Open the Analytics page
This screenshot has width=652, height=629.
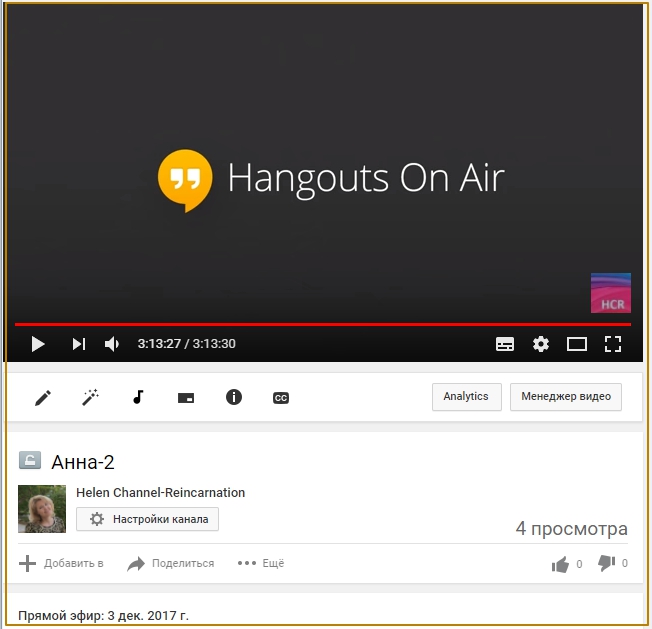click(466, 397)
